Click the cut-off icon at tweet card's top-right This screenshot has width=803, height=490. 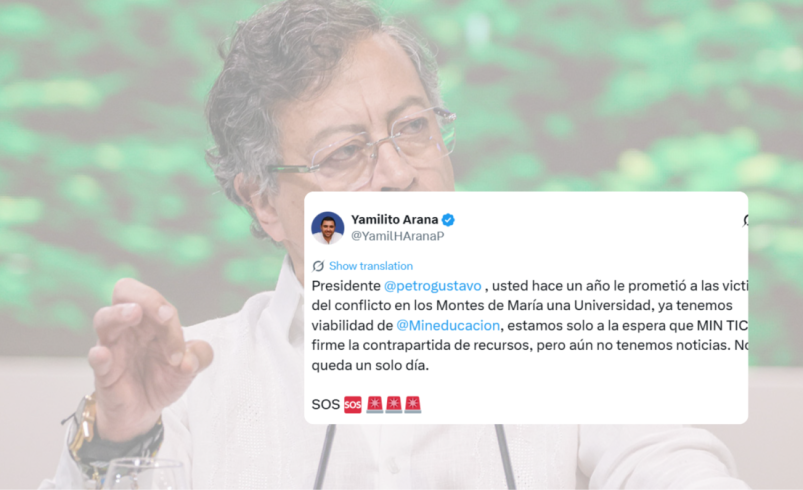745,220
